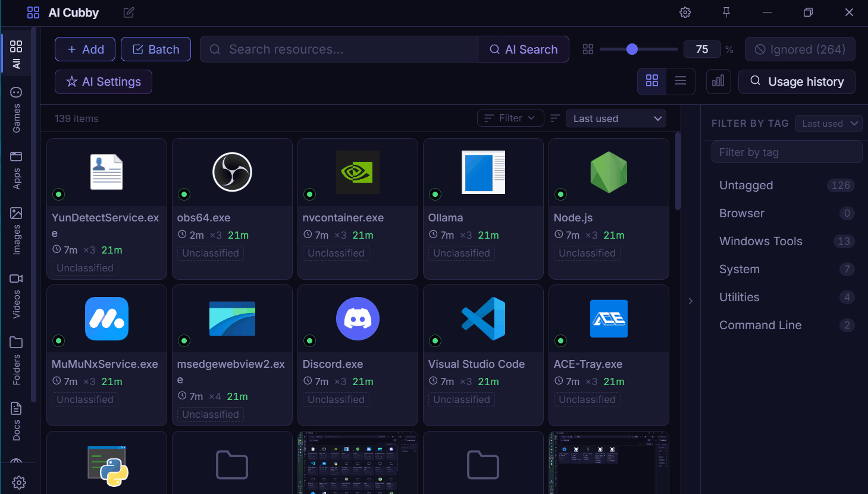Open the statistics bar chart icon
This screenshot has width=868, height=494.
coord(718,82)
